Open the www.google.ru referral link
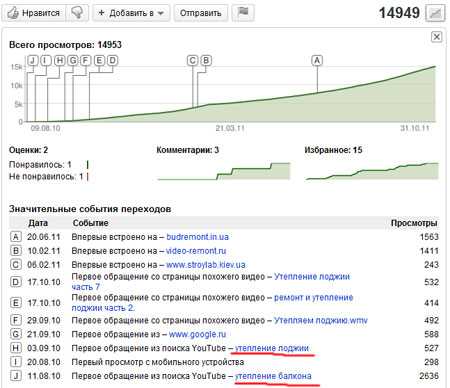The height and width of the screenshot is (388, 450). [197, 334]
